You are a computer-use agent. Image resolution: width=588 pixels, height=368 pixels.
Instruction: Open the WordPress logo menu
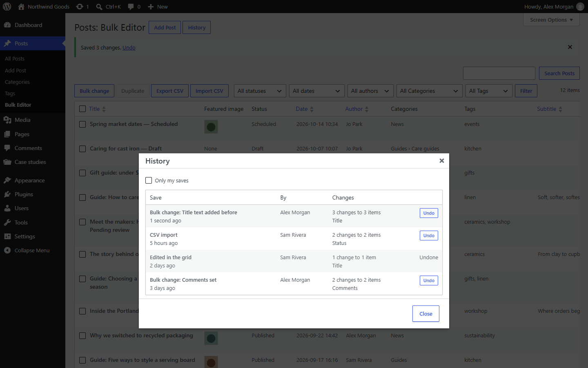click(x=7, y=7)
